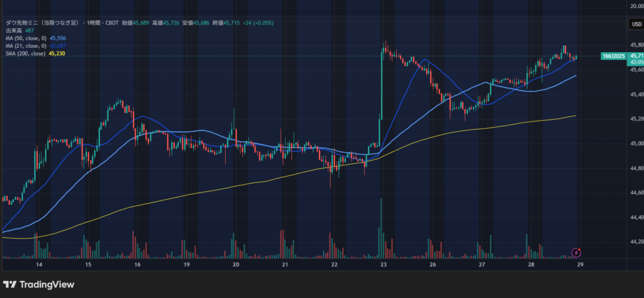
Task: Click the date label 14 on time axis
Action: click(39, 265)
